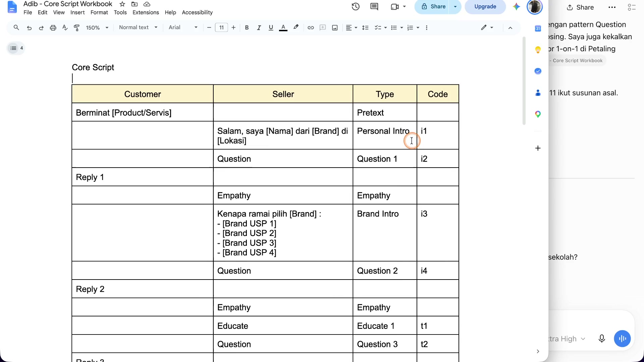Launch Gemini sparkle icon

coord(517,7)
